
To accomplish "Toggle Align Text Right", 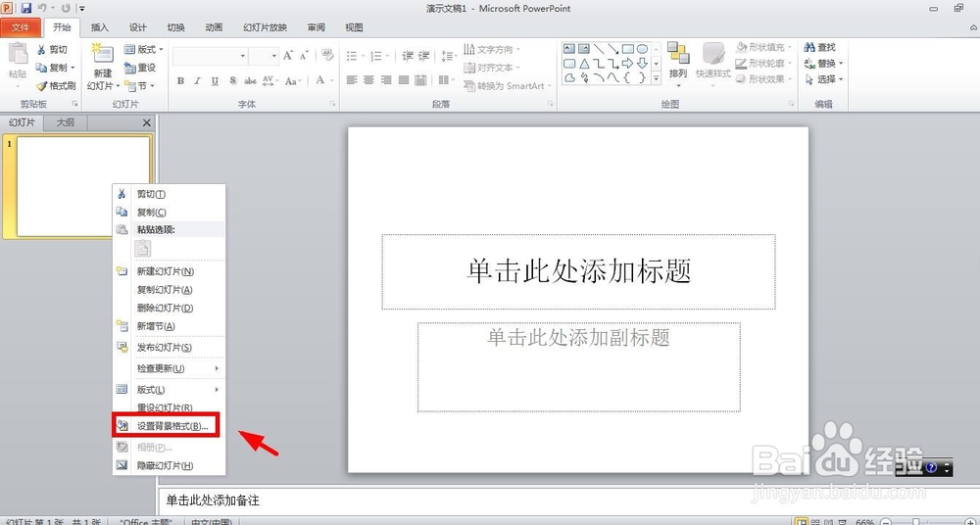I will click(x=386, y=80).
